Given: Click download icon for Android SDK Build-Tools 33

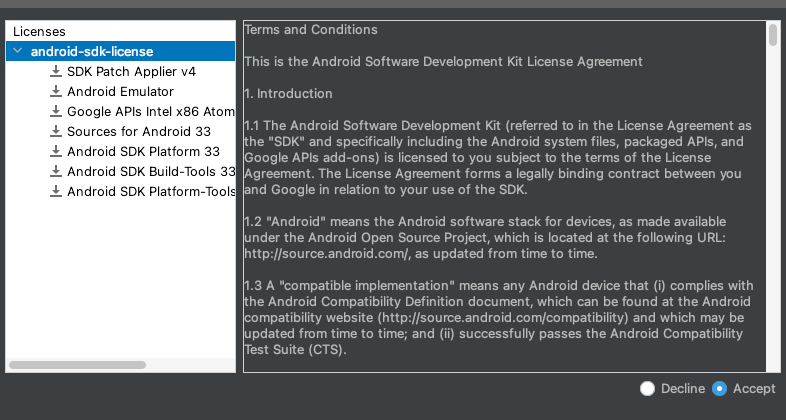Looking at the screenshot, I should click(x=56, y=172).
